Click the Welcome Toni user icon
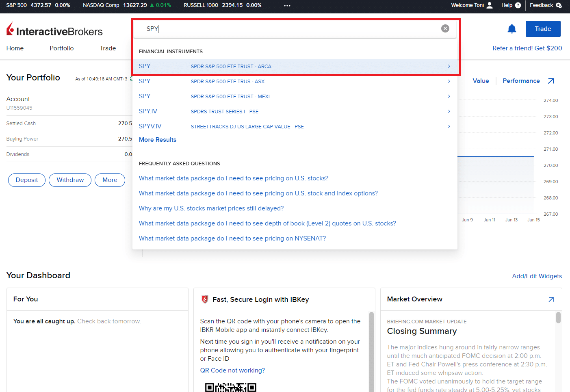This screenshot has height=392, width=570. [490, 5]
